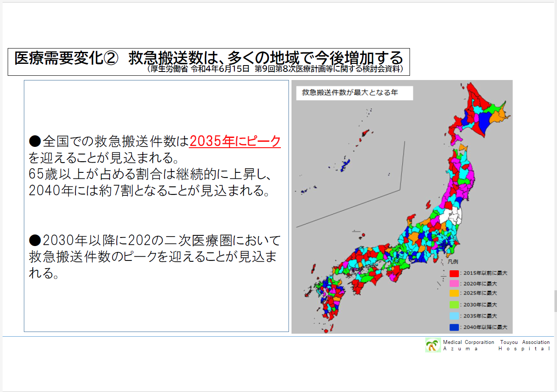Click the legend label '2040年以降に最大'

coord(485,327)
